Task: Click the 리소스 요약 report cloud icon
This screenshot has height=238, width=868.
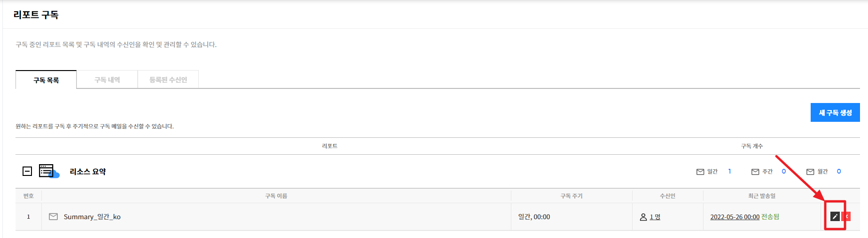Action: coord(49,171)
